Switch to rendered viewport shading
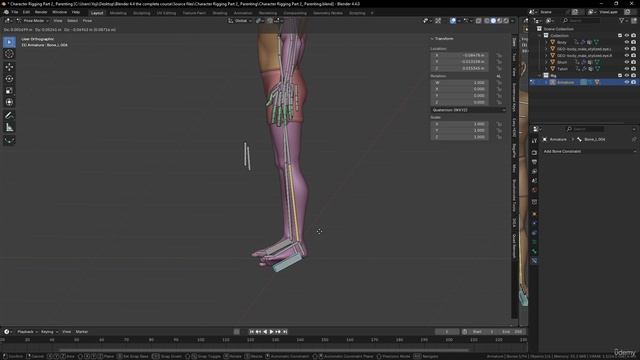 click(x=506, y=20)
